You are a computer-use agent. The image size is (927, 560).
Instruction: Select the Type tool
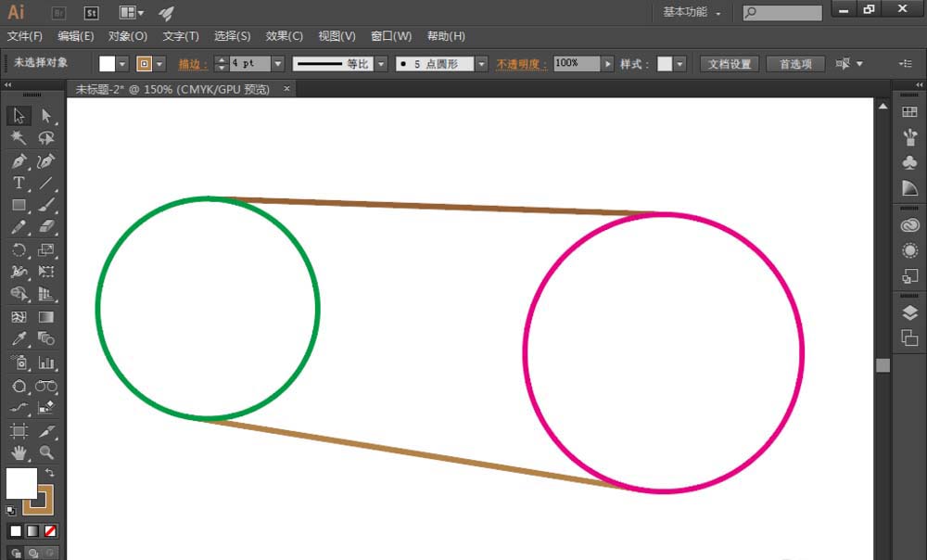point(19,183)
